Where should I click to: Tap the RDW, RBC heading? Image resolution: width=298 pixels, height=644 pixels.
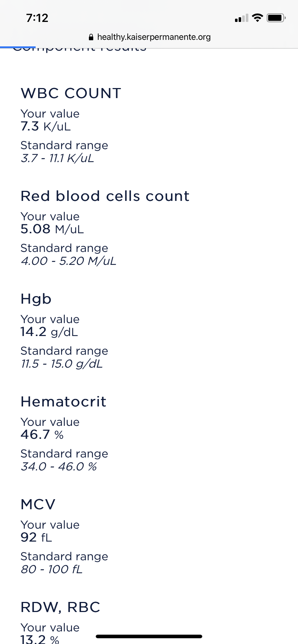coord(60,607)
